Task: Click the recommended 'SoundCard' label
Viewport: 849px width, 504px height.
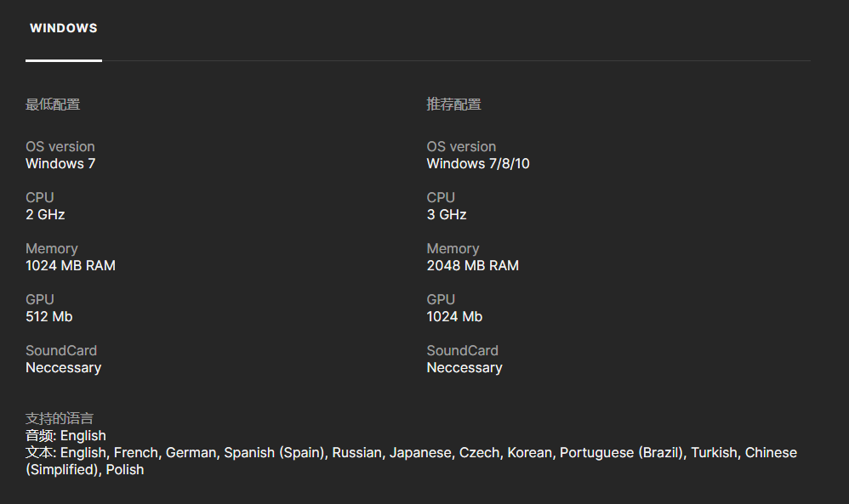Action: 463,350
